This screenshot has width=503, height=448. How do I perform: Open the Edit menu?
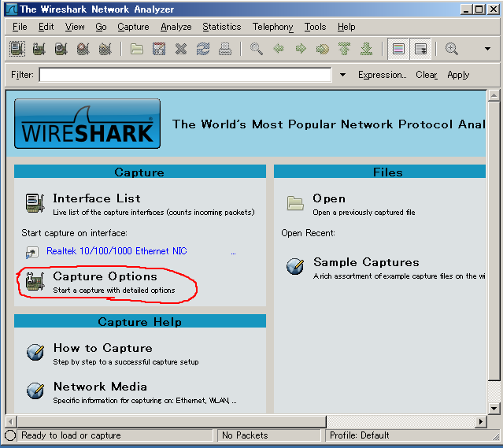point(46,27)
